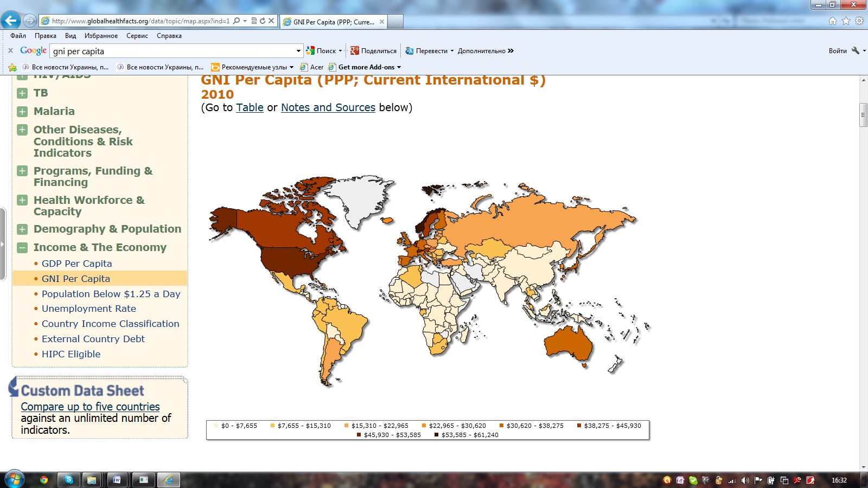
Task: Open Skype from the Windows taskbar
Action: coord(69,480)
